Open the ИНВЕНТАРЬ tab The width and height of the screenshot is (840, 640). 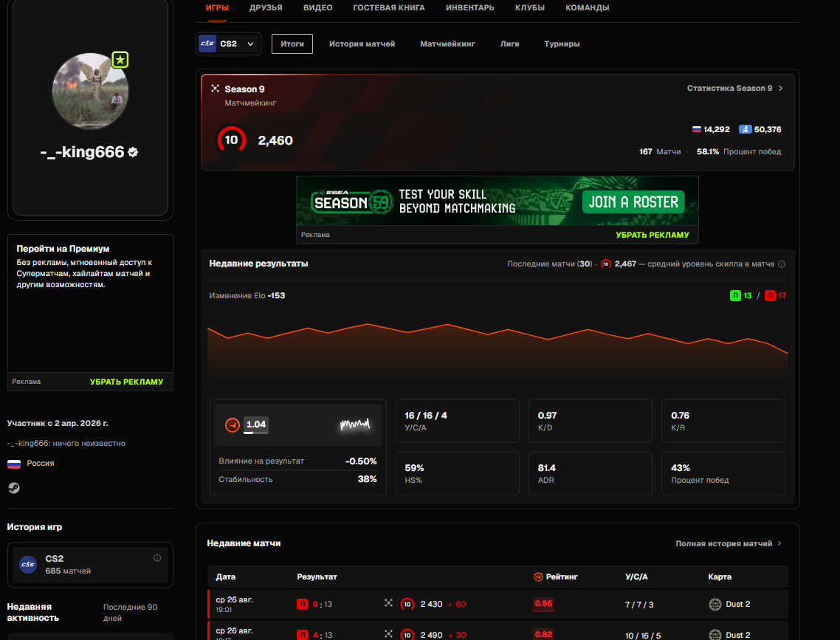pyautogui.click(x=469, y=7)
